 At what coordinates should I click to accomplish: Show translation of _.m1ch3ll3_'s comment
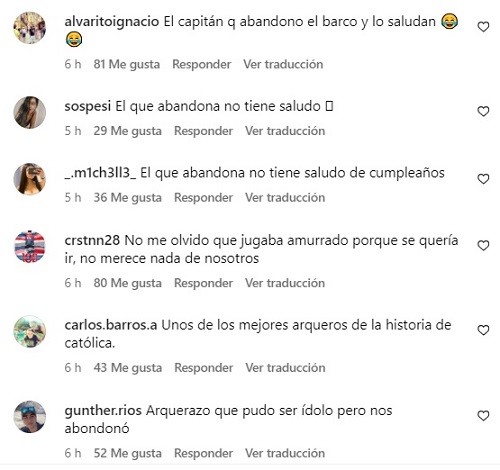pos(285,197)
